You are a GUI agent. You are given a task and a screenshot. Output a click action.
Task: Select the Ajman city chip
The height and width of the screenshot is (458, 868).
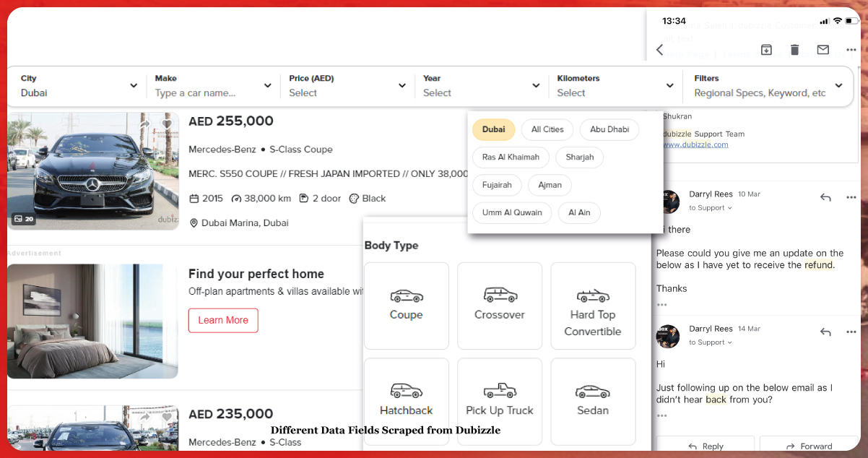[x=550, y=185]
